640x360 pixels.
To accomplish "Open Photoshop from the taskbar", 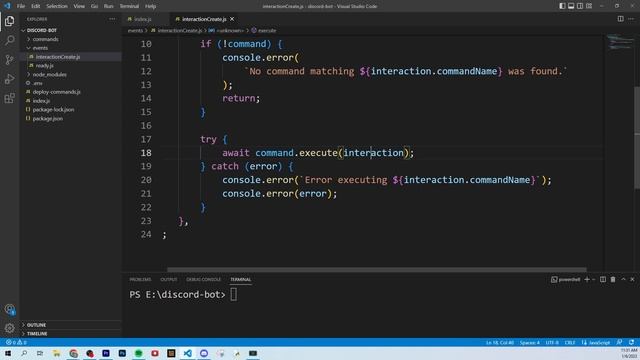I will [122, 353].
